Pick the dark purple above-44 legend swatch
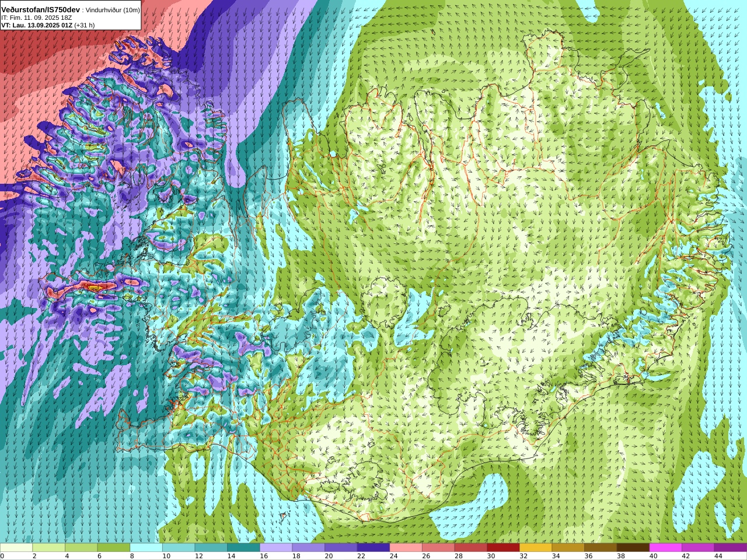Viewport: 747px width, 560px height. (x=730, y=548)
